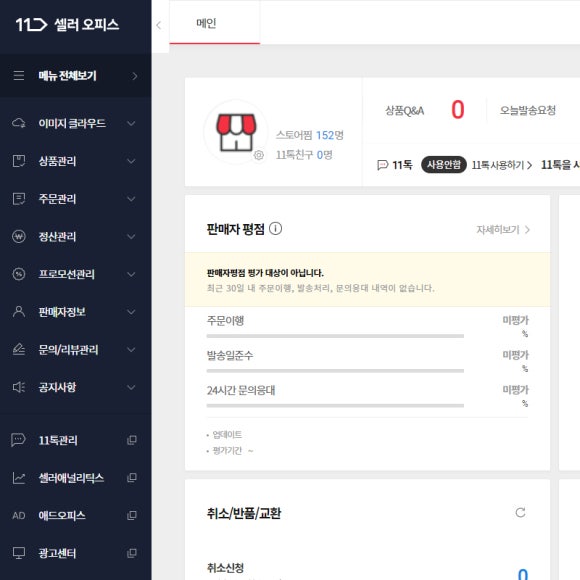The height and width of the screenshot is (580, 580).
Task: Expand the 공지사항 menu chevron
Action: coord(131,387)
